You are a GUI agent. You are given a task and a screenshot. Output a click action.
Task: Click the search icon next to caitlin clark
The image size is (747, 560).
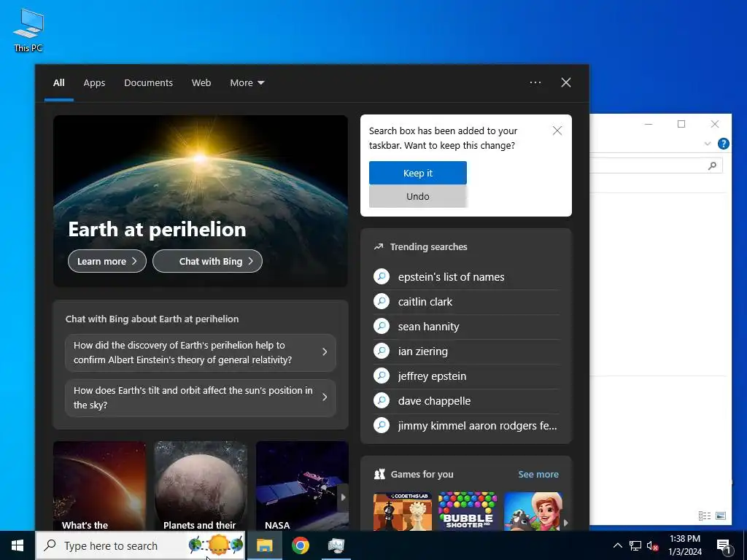pos(382,301)
